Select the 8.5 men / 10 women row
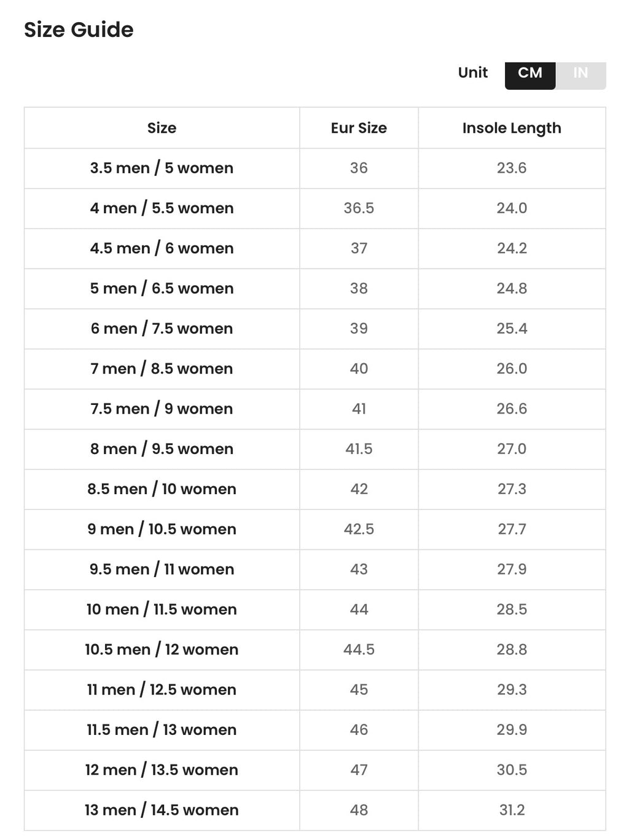 point(314,489)
